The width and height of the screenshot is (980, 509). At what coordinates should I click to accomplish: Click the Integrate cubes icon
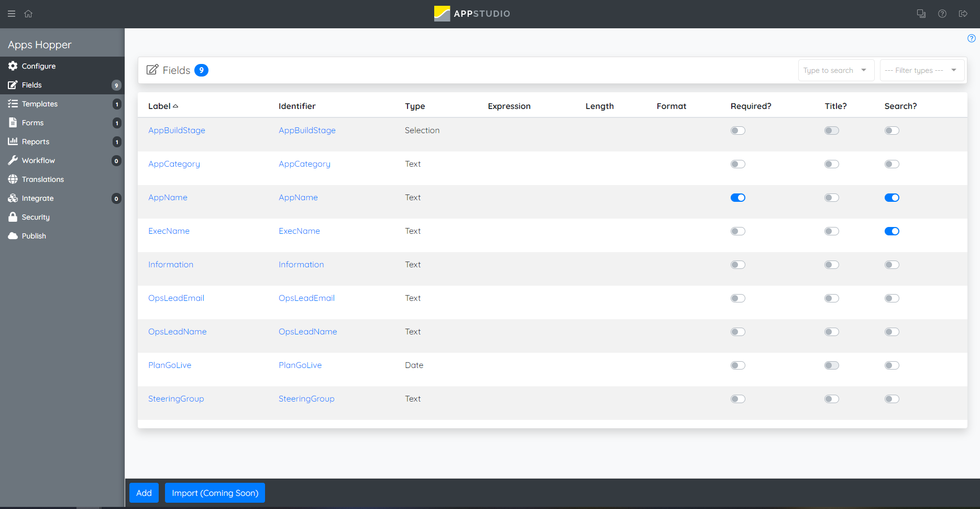tap(13, 198)
